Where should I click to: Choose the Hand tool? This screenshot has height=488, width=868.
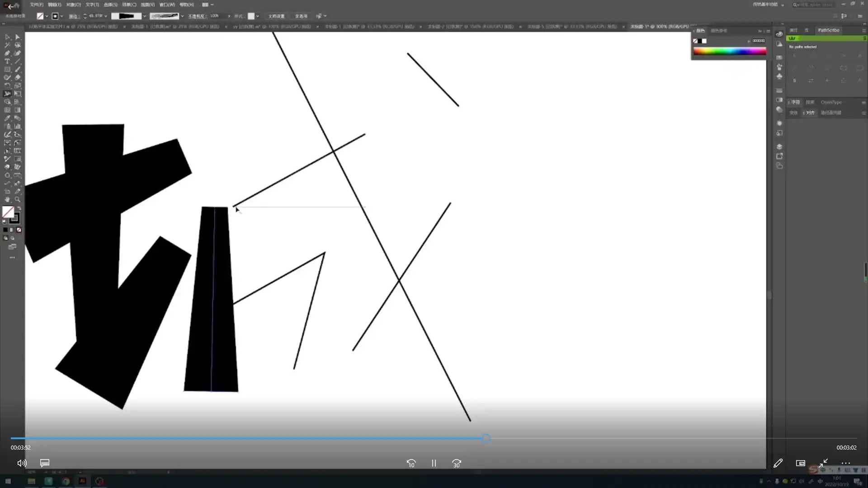(7, 199)
